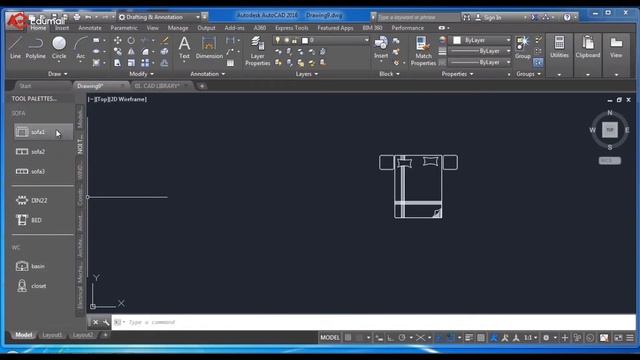Toggle the highlighted group selection button

[x=538, y=62]
